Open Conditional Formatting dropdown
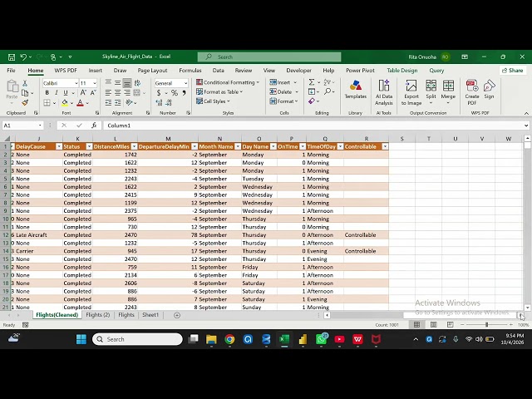This screenshot has width=532, height=399. [x=228, y=82]
